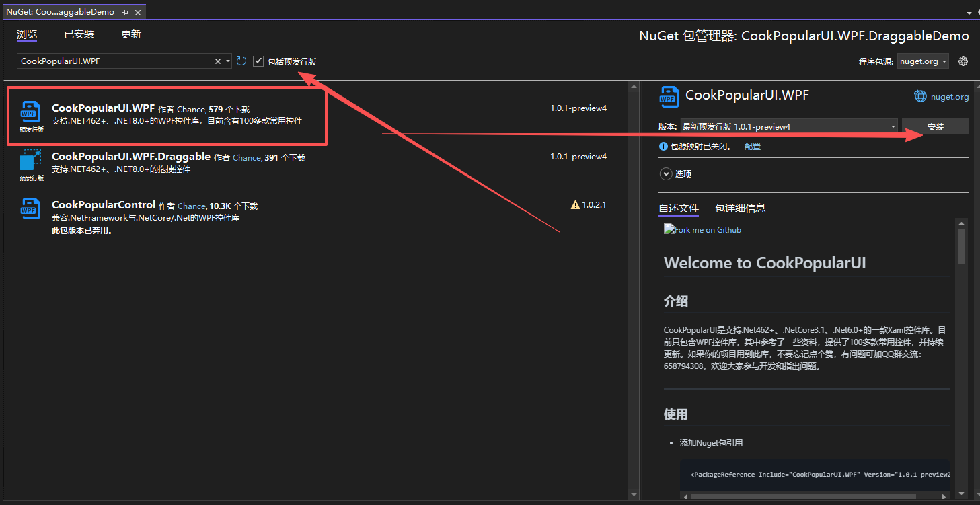Click the CookPopularUI.WPF.Draggable package icon
Image resolution: width=980 pixels, height=505 pixels.
pos(31,160)
